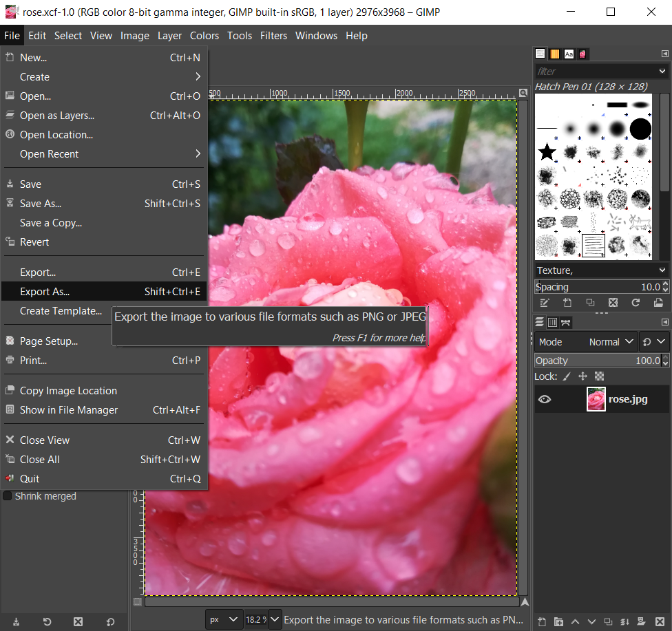Raise the layer with the up arrow icon
The height and width of the screenshot is (631, 672).
pos(575,621)
